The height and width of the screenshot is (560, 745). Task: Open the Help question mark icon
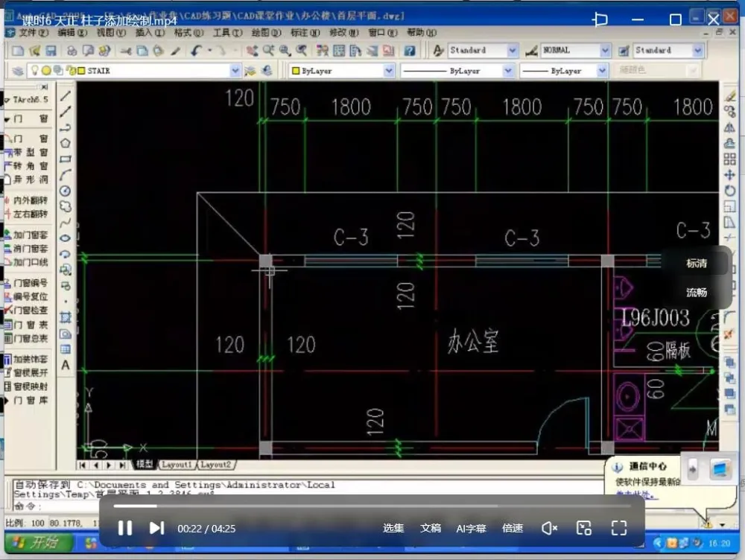coord(410,51)
